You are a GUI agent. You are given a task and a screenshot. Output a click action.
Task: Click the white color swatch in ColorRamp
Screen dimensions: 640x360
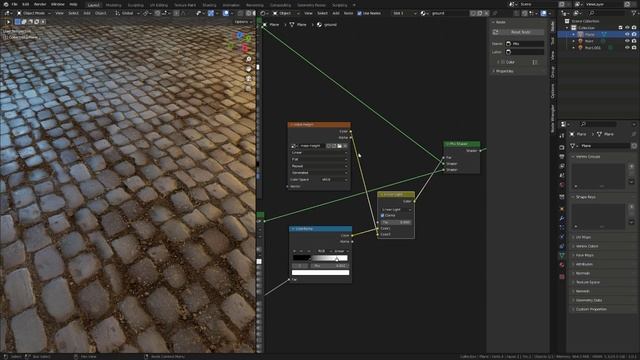point(320,273)
